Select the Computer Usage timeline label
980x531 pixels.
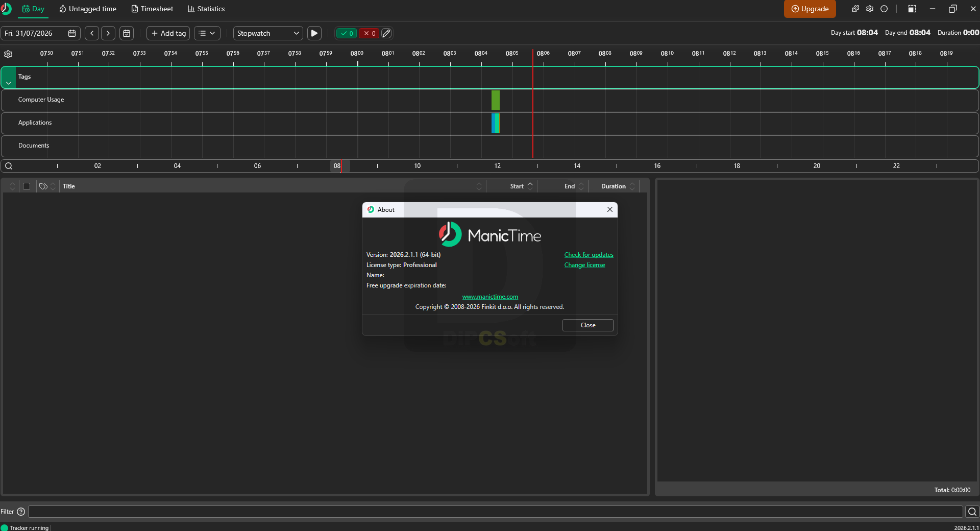[41, 100]
